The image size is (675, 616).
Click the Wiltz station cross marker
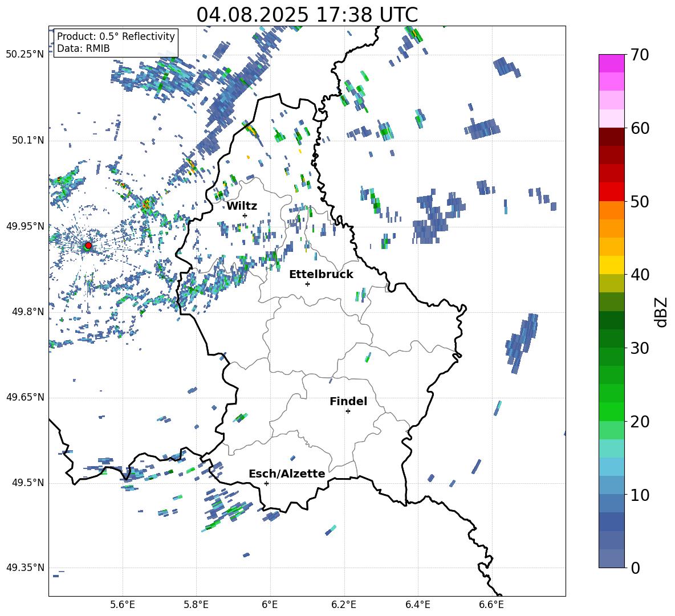coord(245,215)
